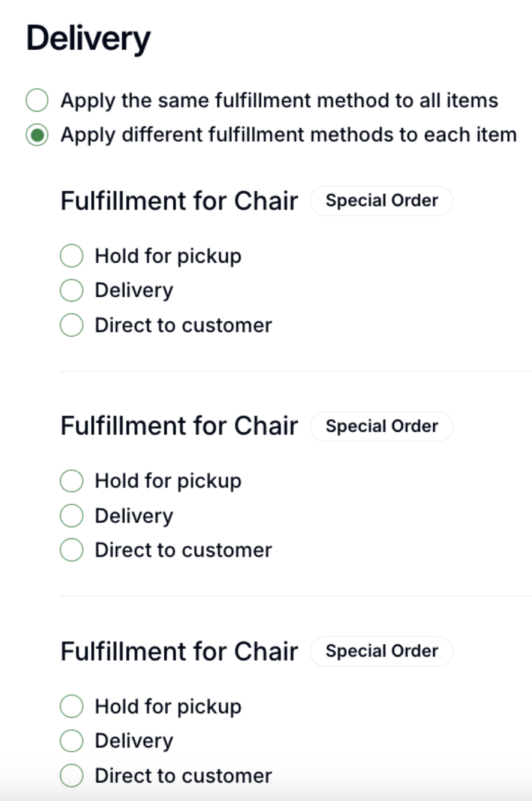Screen dimensions: 532x801
Task: Select 'Apply the same fulfillment method to all items'
Action: coord(37,101)
